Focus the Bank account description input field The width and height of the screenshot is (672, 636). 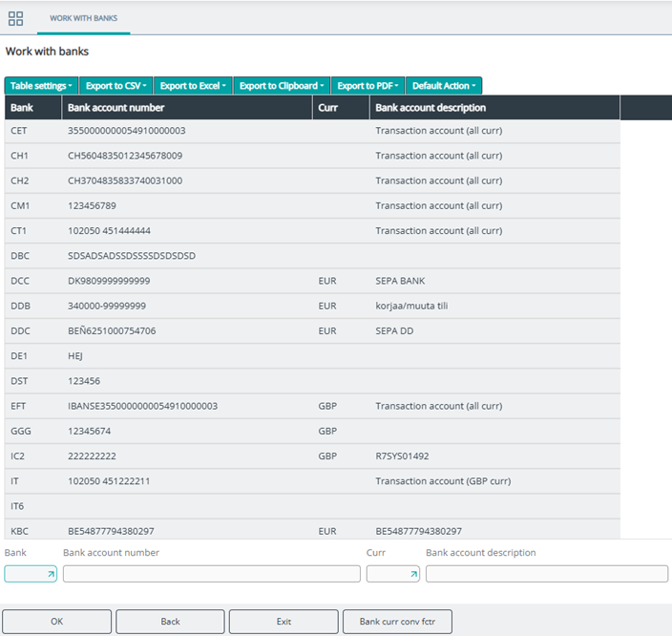(547, 574)
